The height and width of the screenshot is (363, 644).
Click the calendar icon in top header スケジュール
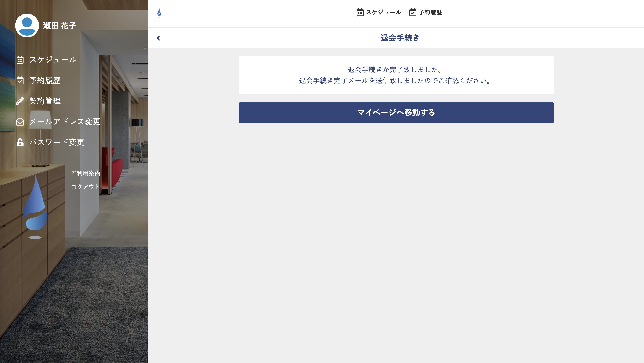tap(360, 12)
